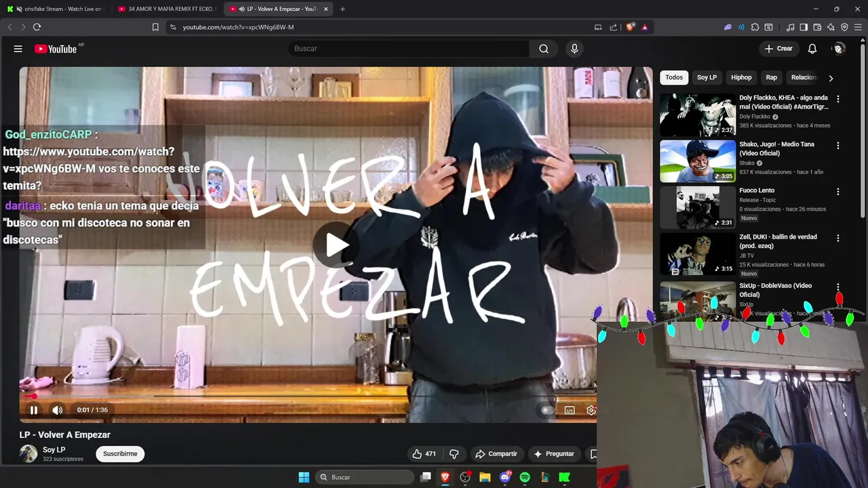Open Shako, Jugo! Medio Tana thumbnail

(698, 161)
